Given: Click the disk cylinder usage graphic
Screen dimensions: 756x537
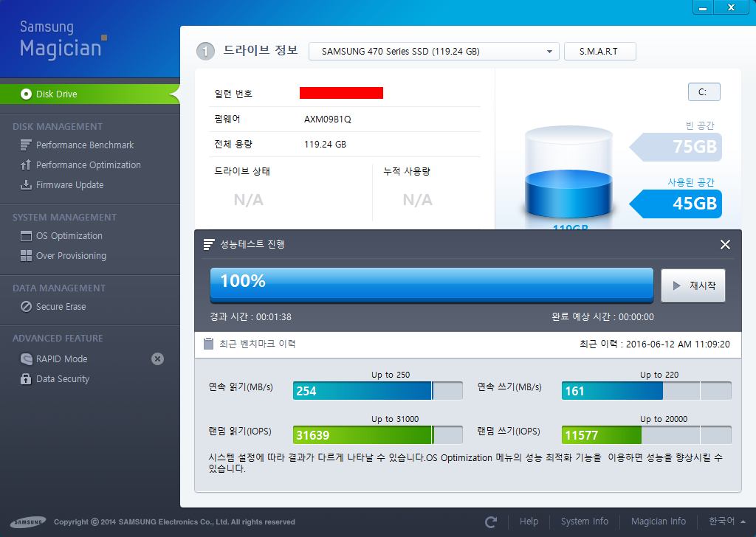Looking at the screenshot, I should pyautogui.click(x=569, y=173).
